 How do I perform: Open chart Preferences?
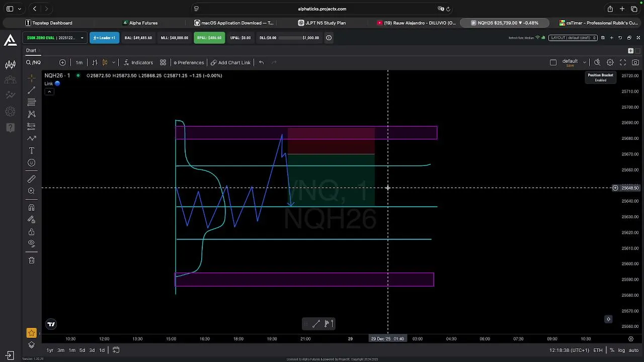pos(189,62)
